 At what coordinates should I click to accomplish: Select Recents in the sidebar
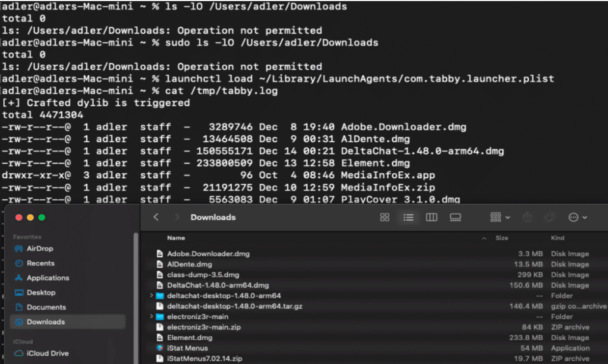point(40,263)
